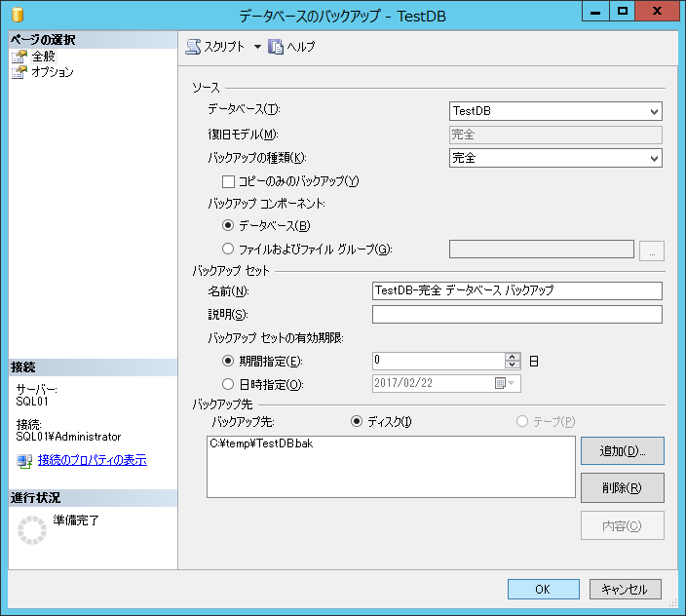Click the 削除 button
This screenshot has width=686, height=616.
tap(622, 487)
